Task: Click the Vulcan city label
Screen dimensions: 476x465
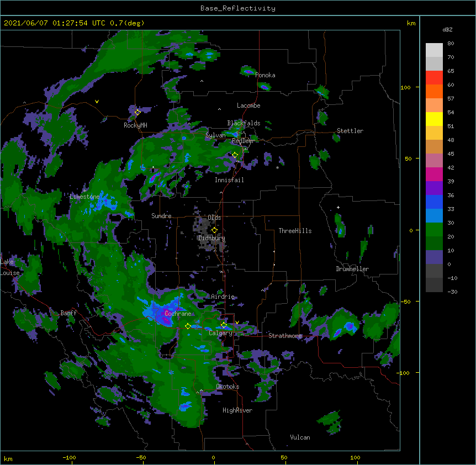Action: (300, 437)
